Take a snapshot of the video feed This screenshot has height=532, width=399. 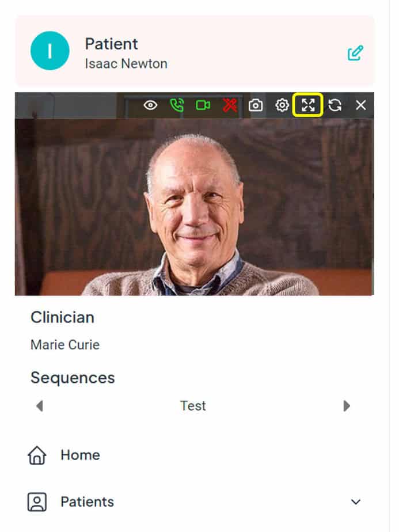click(255, 105)
